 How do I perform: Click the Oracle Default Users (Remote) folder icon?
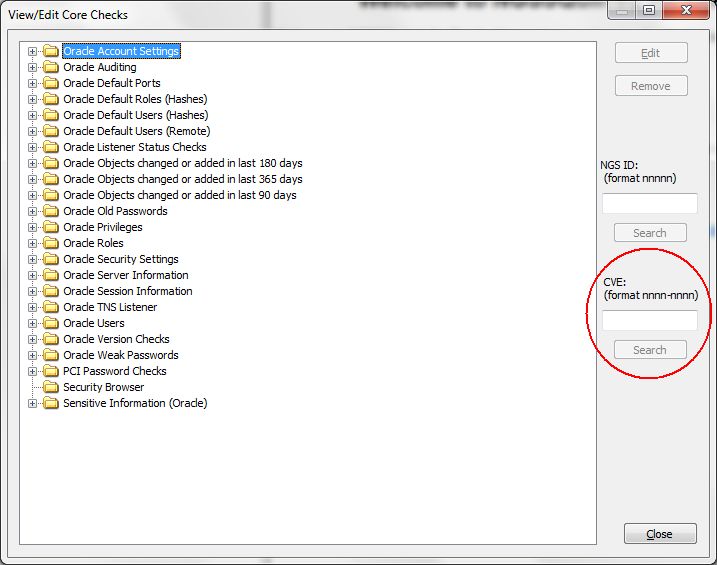click(51, 131)
